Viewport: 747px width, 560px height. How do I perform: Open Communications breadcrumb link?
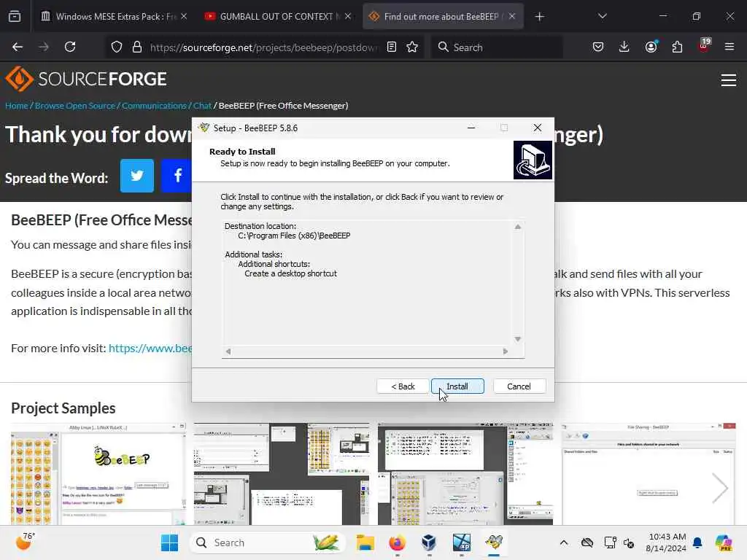click(154, 106)
